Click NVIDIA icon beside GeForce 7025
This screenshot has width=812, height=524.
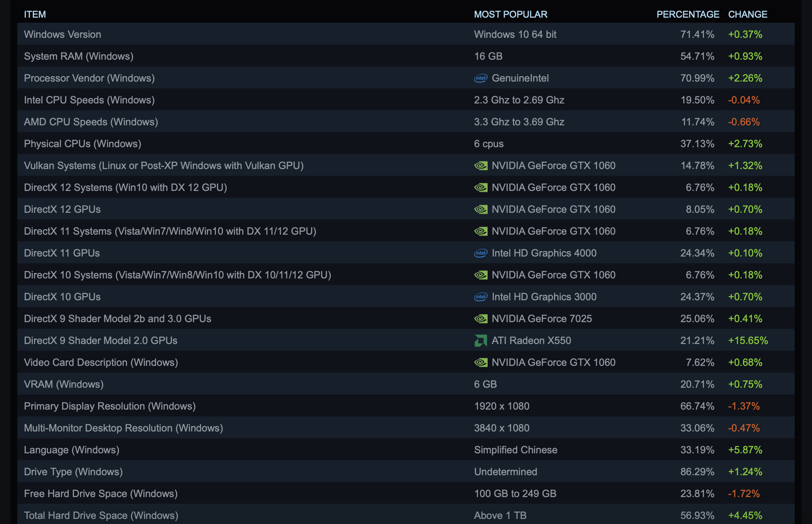tap(480, 319)
